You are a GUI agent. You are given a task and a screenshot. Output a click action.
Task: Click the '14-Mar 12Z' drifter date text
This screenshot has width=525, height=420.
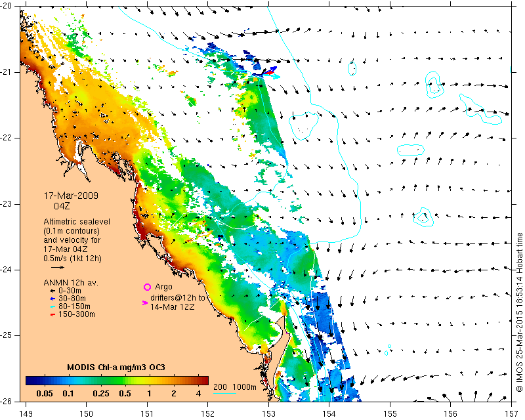click(172, 306)
